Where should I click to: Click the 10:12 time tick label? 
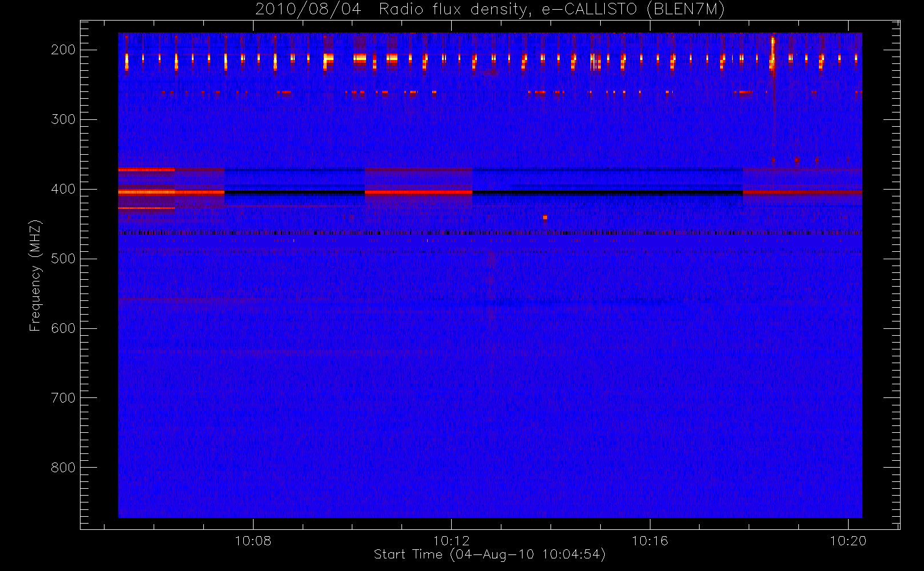pos(451,541)
